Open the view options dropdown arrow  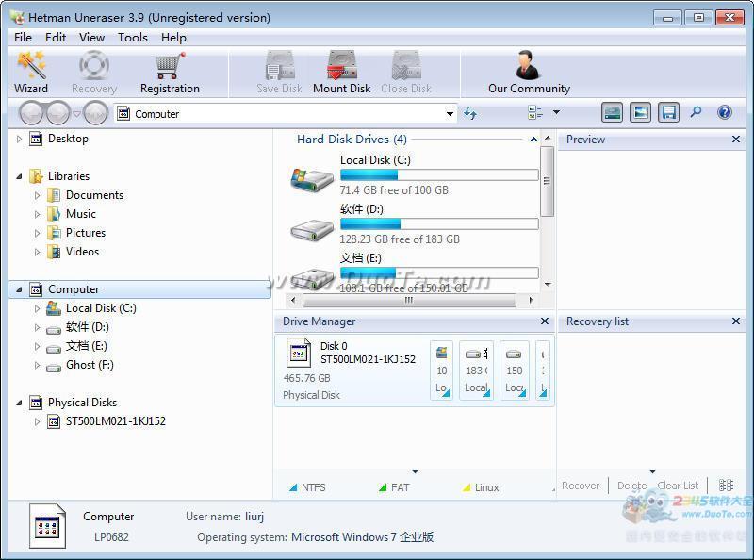click(x=556, y=112)
